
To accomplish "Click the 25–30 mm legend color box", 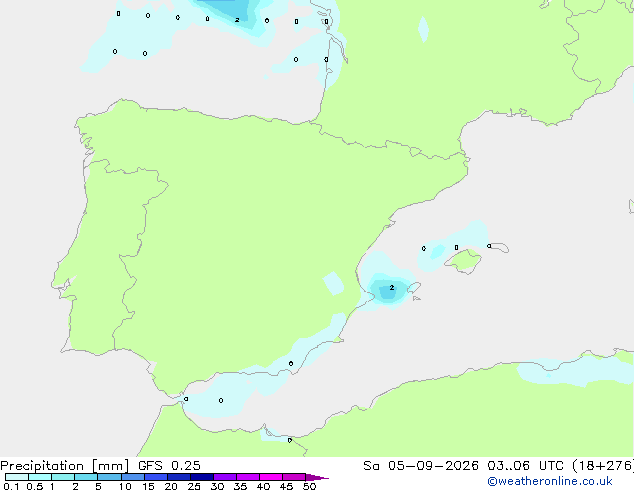I will pos(201,477).
